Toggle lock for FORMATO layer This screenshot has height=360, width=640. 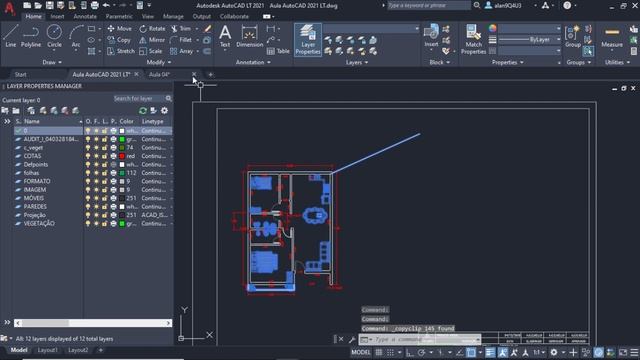pos(104,181)
